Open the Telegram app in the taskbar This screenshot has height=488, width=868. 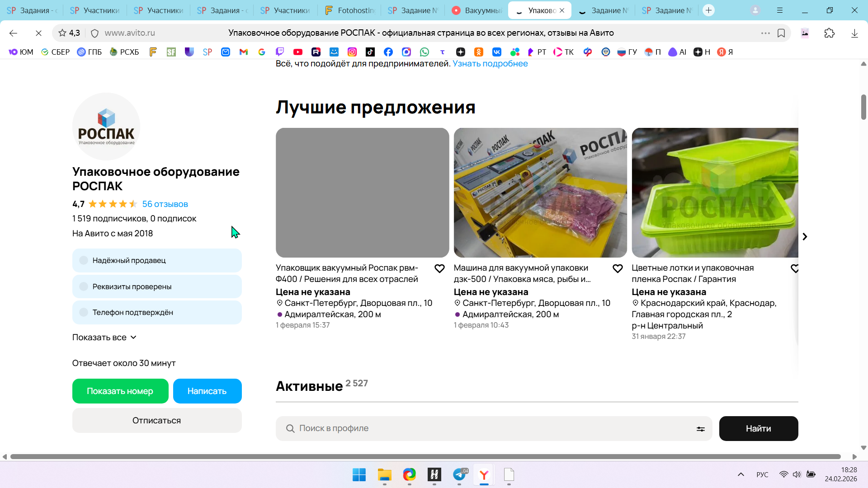(459, 475)
